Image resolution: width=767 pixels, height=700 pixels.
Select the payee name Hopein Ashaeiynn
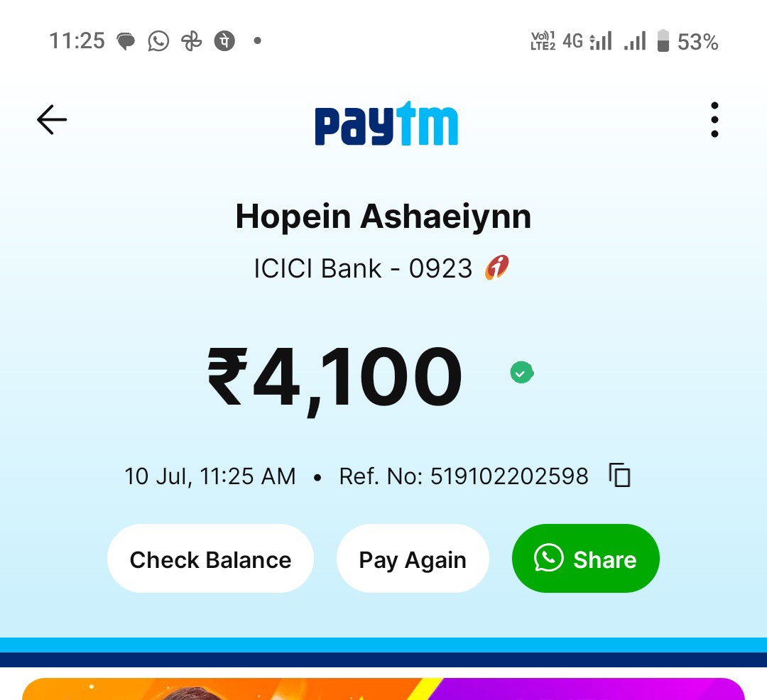tap(383, 217)
